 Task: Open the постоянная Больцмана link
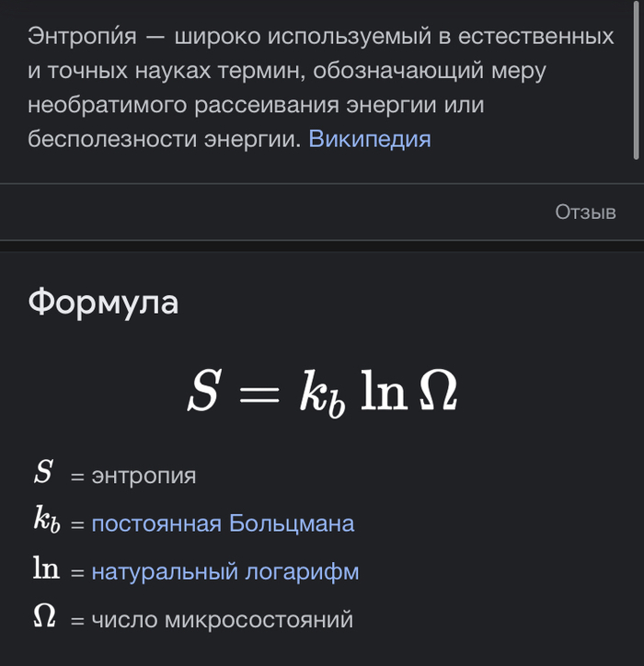pos(223,524)
